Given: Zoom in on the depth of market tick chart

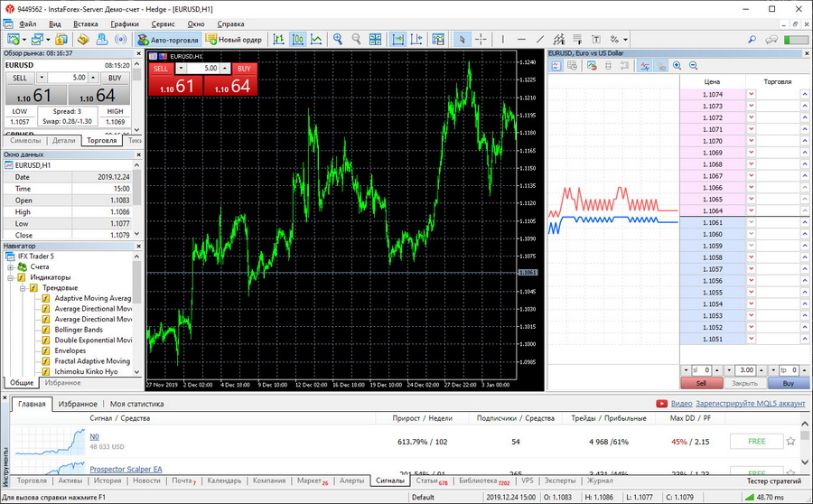Looking at the screenshot, I should pos(677,66).
